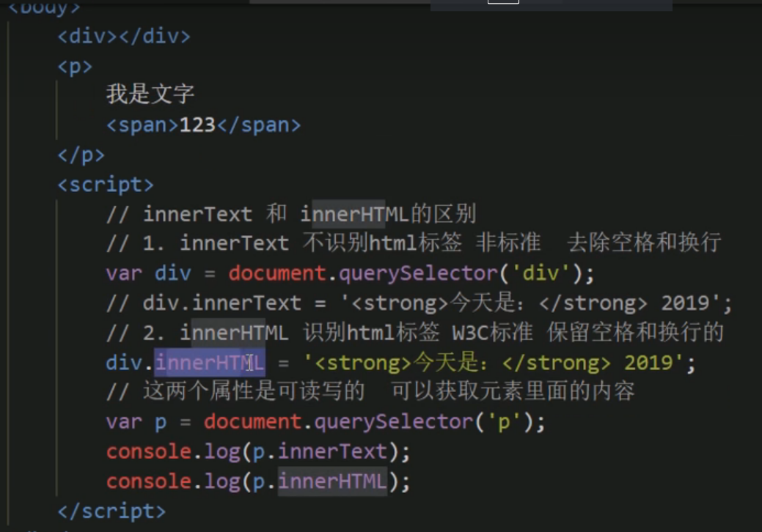
Task: Click the '<strong>今天是: </strong> 2019' string in div.innerHTML line
Action: [494, 363]
